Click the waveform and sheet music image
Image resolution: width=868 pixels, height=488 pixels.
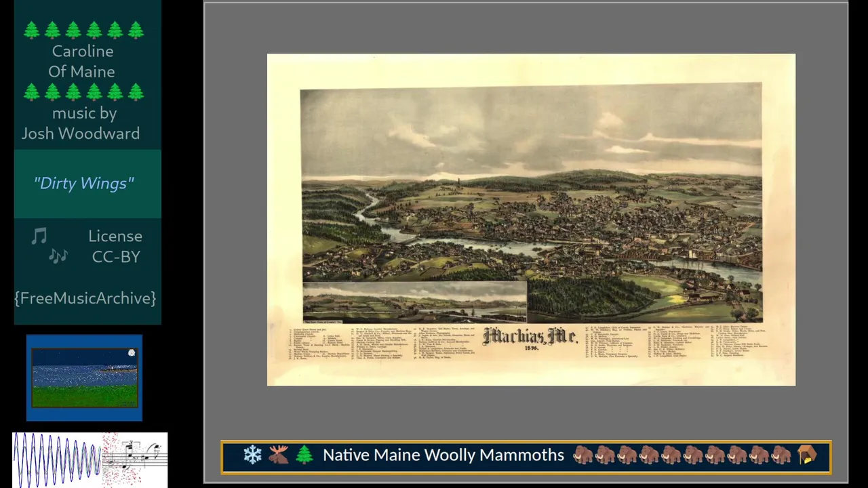90,460
